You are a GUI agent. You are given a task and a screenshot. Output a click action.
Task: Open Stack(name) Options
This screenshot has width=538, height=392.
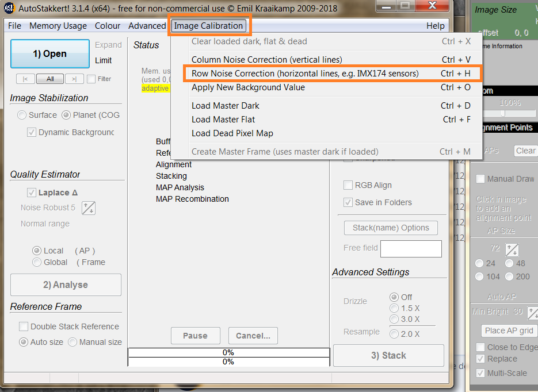click(391, 228)
